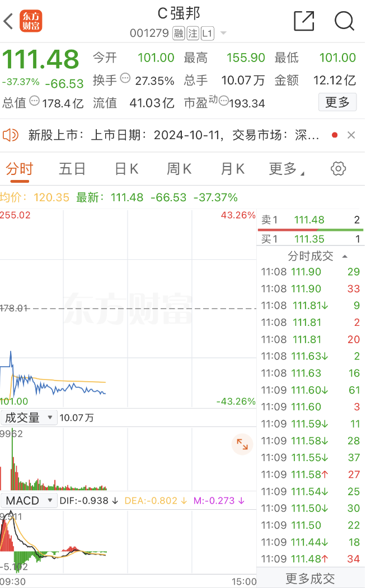Collapse the 分时成交 panel arrow
366x588 pixels.
pos(345,256)
